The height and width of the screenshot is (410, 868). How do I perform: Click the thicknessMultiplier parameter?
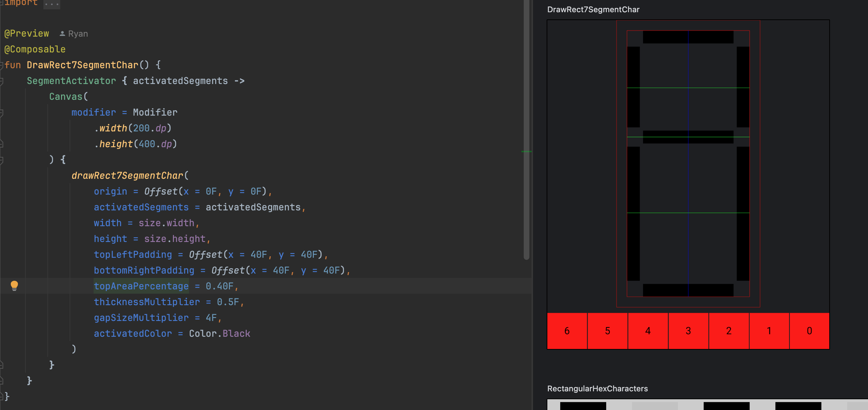pyautogui.click(x=147, y=302)
